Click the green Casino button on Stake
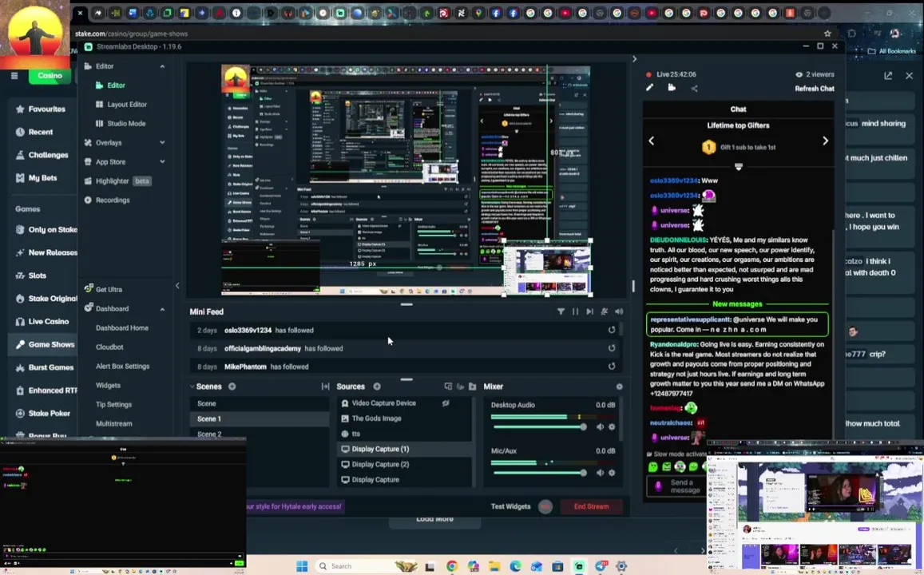The height and width of the screenshot is (575, 924). (50, 75)
